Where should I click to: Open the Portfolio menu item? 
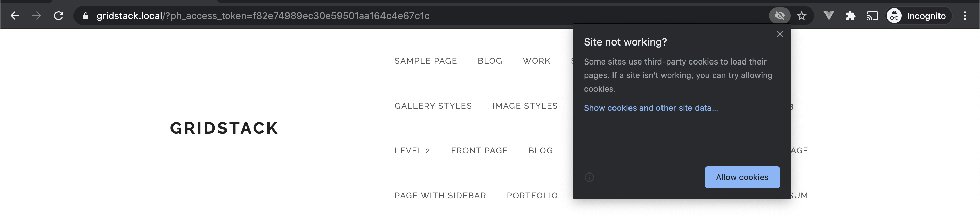532,196
